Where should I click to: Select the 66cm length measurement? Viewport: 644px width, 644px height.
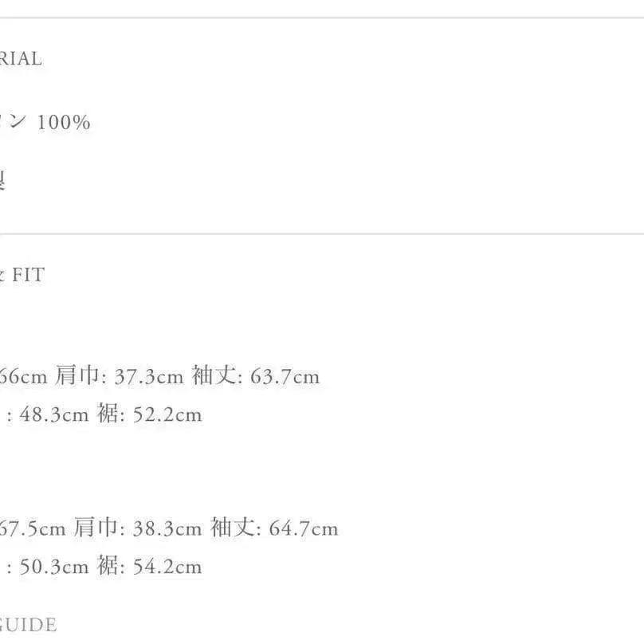pos(24,376)
